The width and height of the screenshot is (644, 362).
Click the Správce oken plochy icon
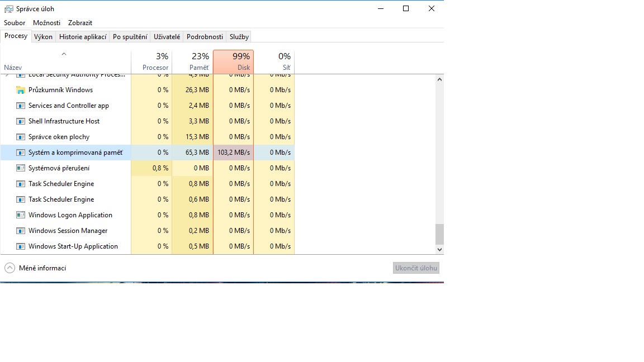pyautogui.click(x=21, y=137)
